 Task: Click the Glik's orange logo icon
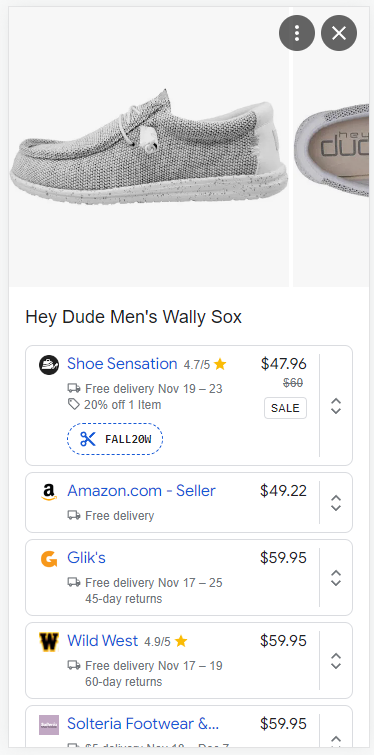pos(49,559)
